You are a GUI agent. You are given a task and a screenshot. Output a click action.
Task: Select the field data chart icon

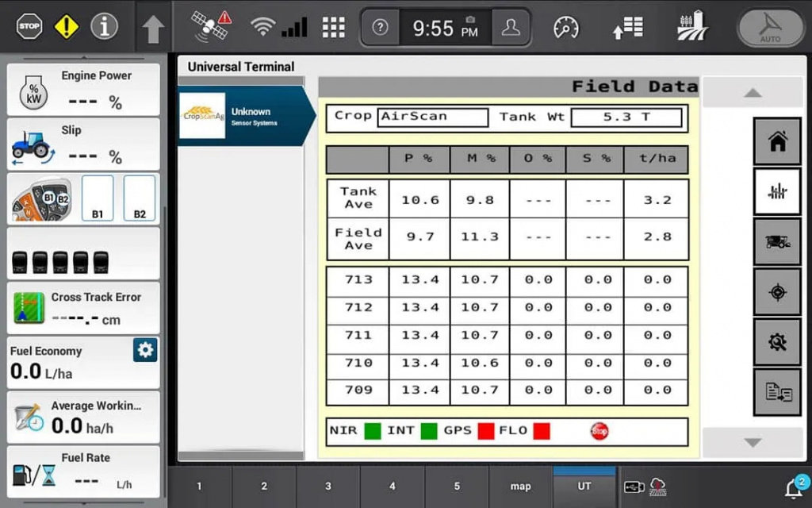point(777,191)
